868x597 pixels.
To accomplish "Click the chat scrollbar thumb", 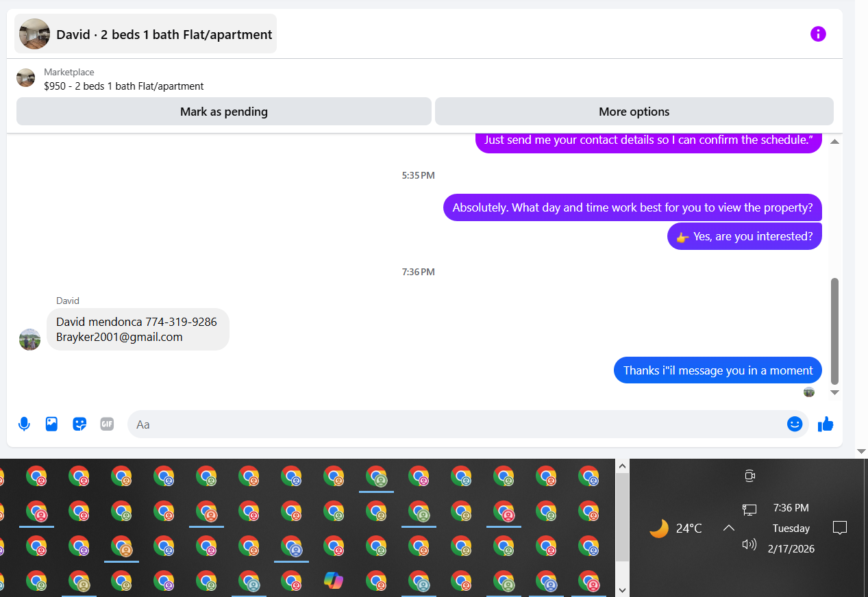I will click(834, 331).
